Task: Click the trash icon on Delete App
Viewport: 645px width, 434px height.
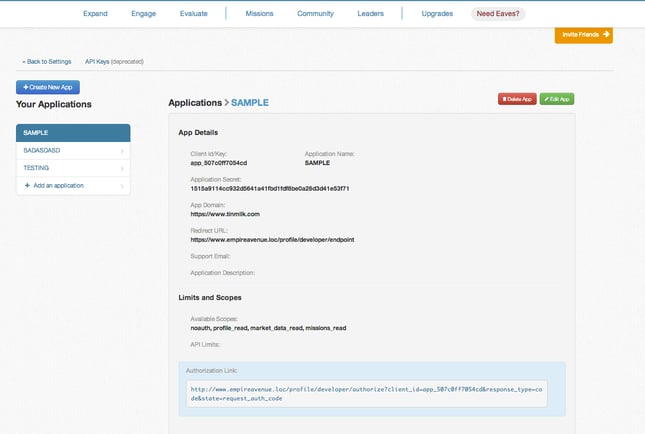Action: click(503, 99)
